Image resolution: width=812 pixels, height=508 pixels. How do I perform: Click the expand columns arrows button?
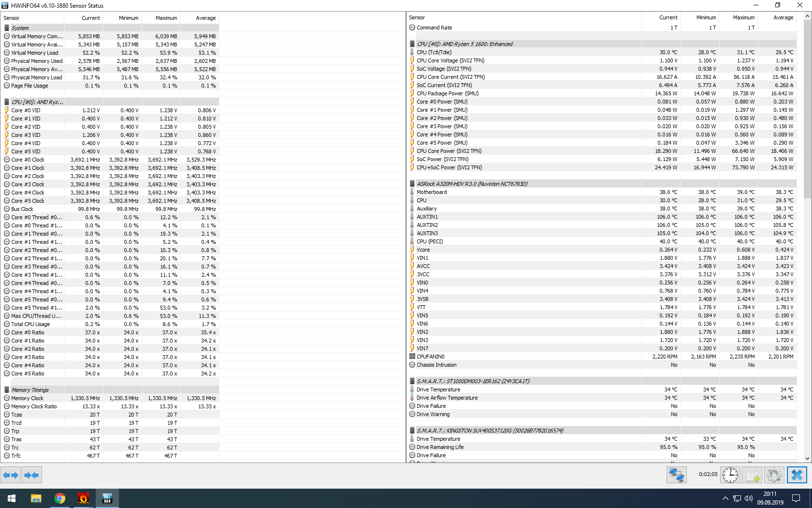point(11,475)
